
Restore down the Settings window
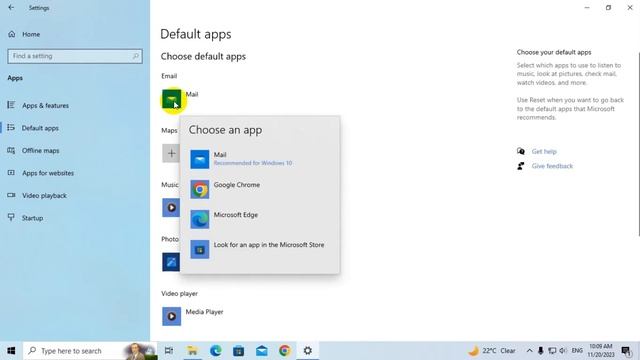pos(608,8)
